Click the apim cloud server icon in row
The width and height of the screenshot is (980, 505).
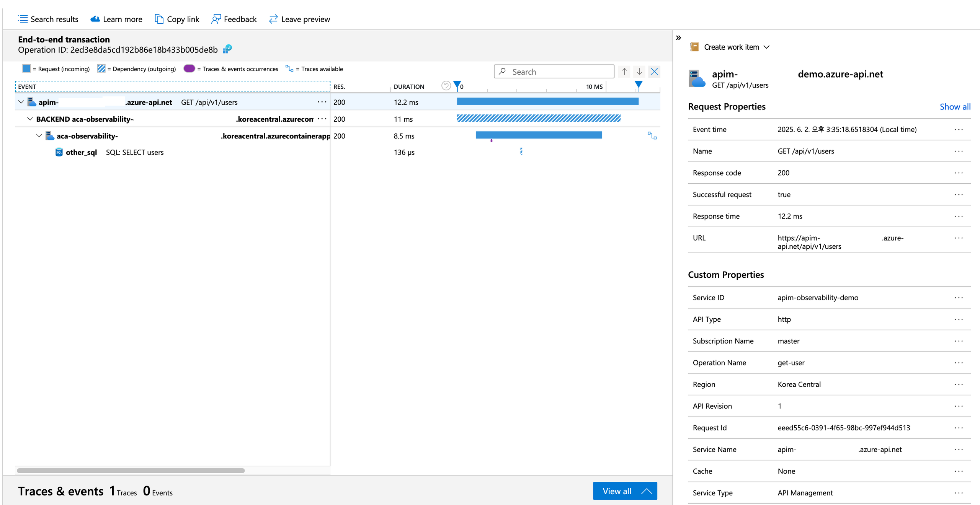pyautogui.click(x=32, y=102)
